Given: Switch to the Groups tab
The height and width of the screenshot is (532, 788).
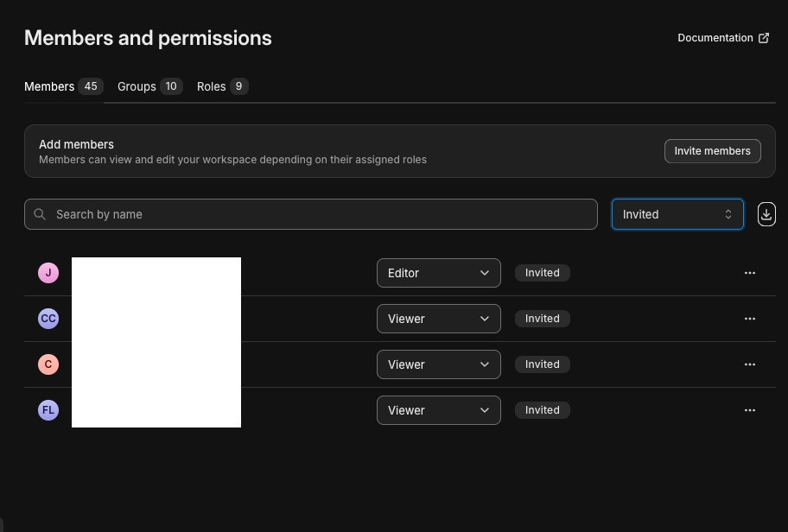Looking at the screenshot, I should 149,86.
